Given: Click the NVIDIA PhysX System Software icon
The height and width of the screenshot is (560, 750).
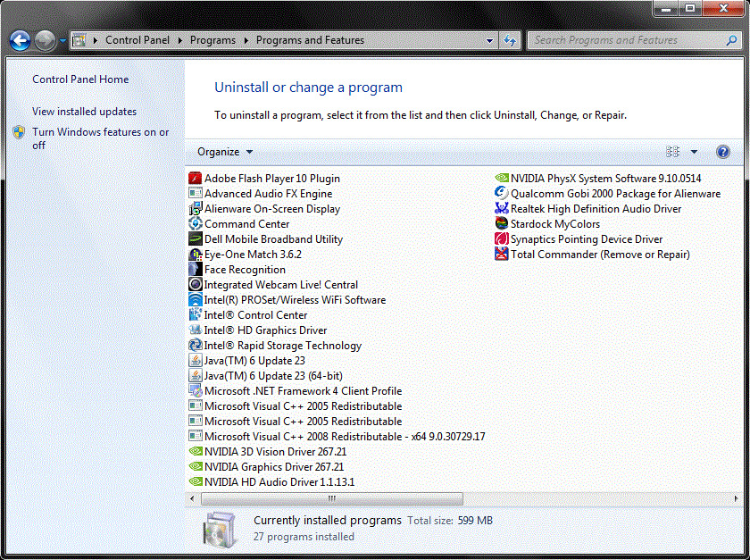Looking at the screenshot, I should click(501, 179).
